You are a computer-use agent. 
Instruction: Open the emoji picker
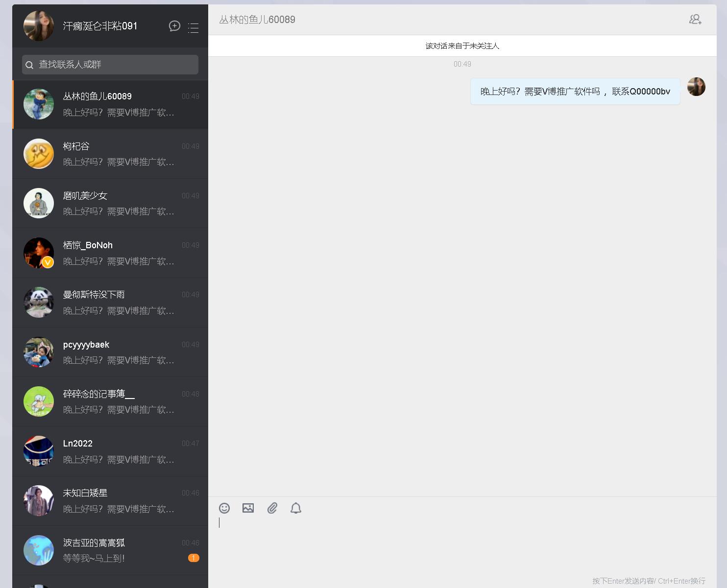pos(224,508)
